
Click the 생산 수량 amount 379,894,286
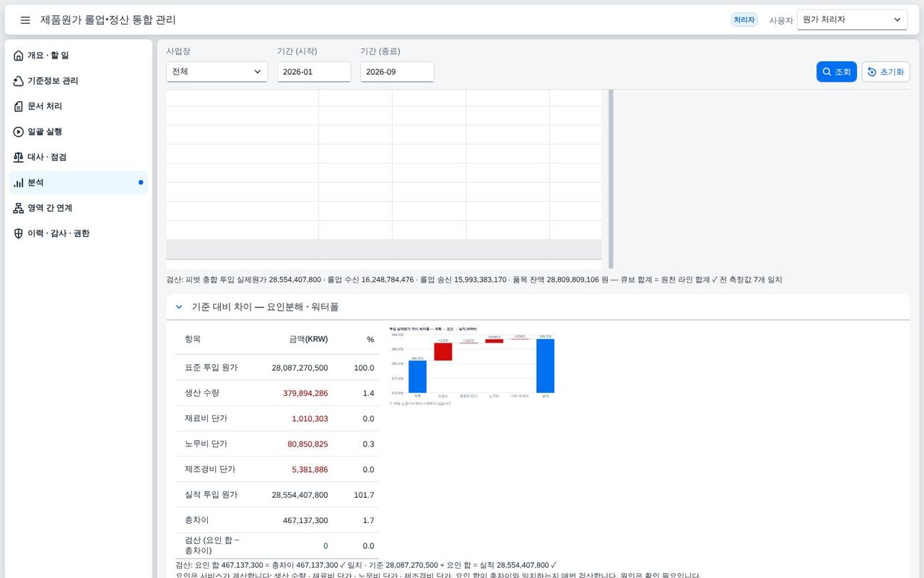300,393
